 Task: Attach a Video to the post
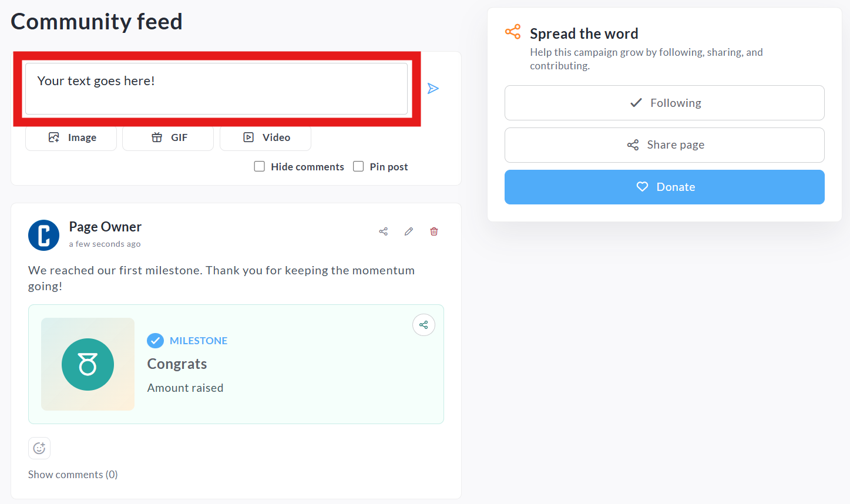tap(266, 138)
